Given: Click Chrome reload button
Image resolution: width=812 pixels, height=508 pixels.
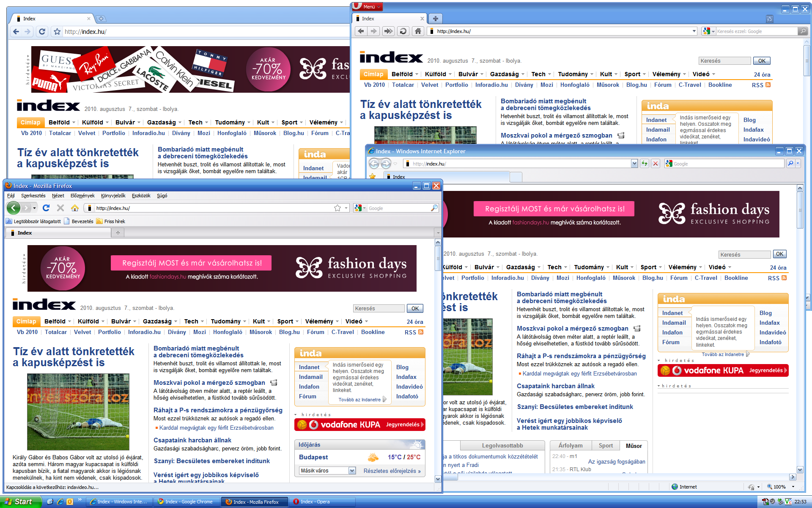Looking at the screenshot, I should (42, 31).
